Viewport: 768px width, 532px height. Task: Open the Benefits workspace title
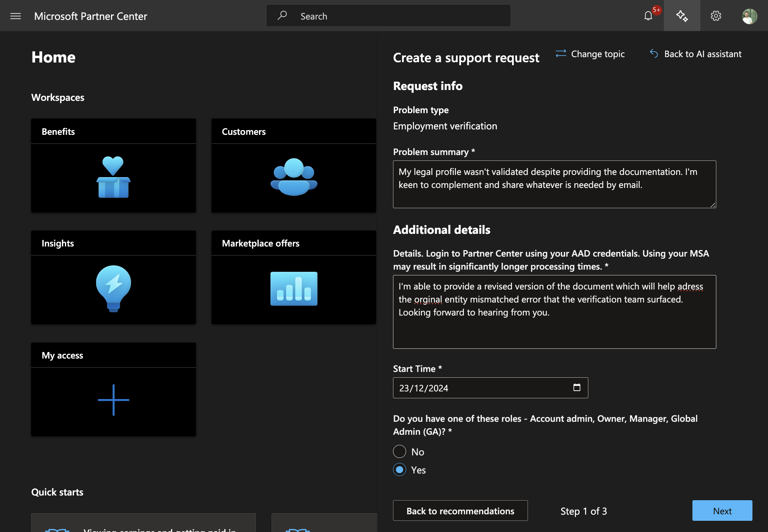point(58,132)
